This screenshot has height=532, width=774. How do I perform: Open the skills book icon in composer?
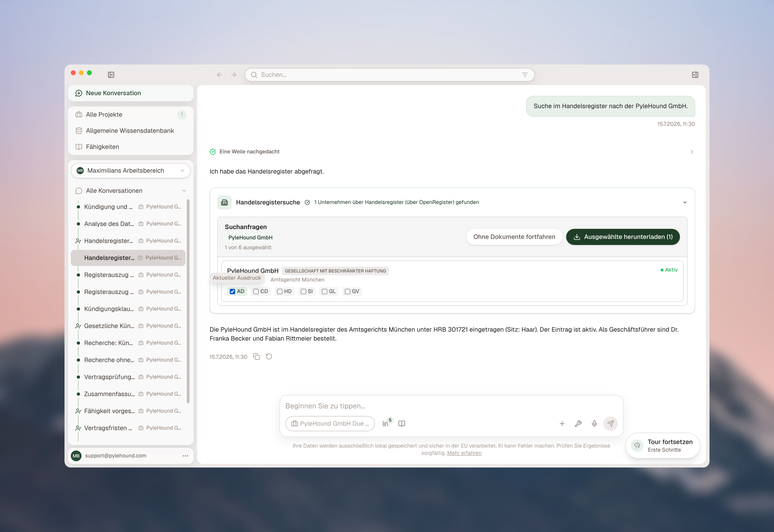tap(402, 423)
